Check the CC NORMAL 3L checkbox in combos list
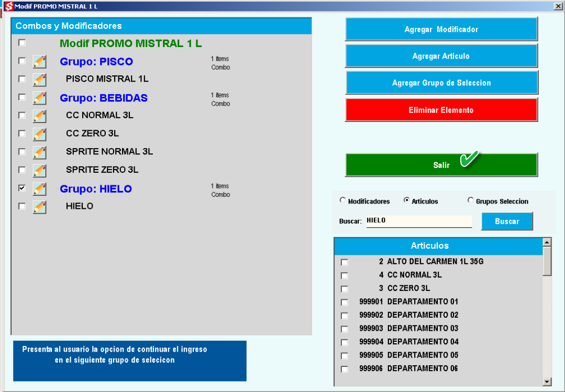 coord(22,115)
